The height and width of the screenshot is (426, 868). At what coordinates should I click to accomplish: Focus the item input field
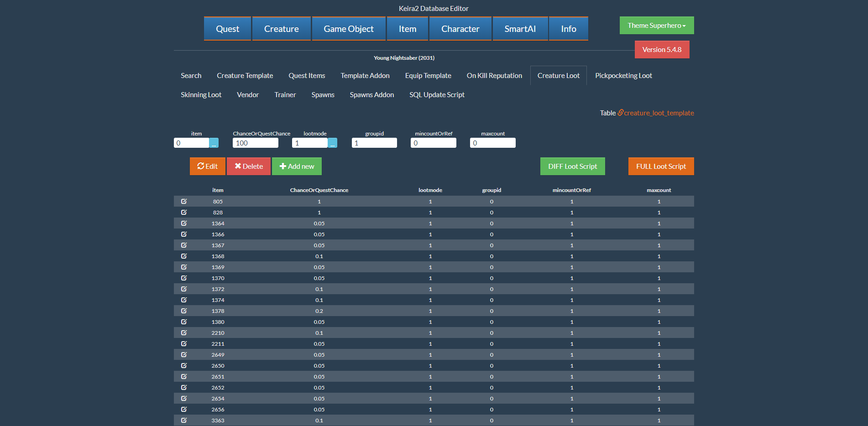coord(192,143)
